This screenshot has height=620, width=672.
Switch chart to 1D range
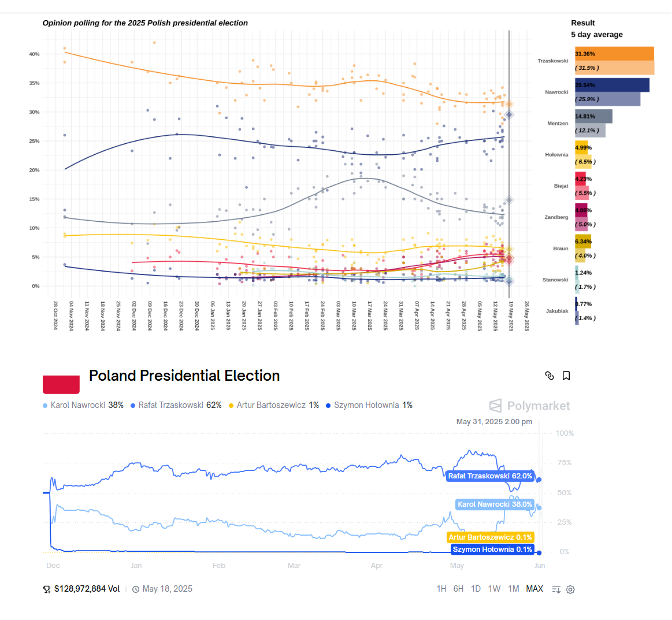(x=476, y=589)
